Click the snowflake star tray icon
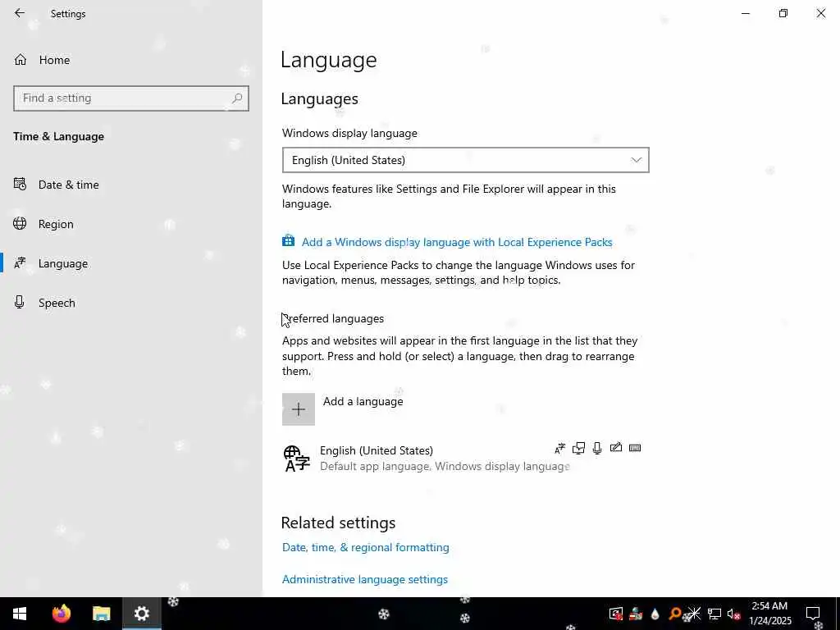 (x=694, y=614)
